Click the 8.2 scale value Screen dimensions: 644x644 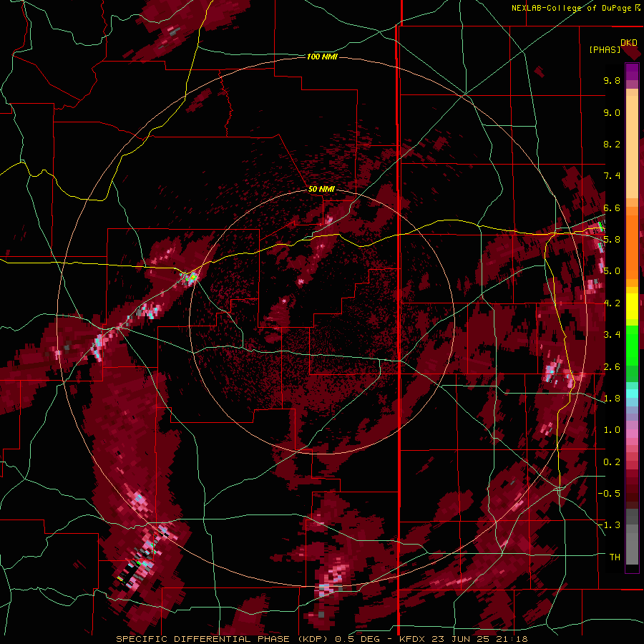[612, 144]
